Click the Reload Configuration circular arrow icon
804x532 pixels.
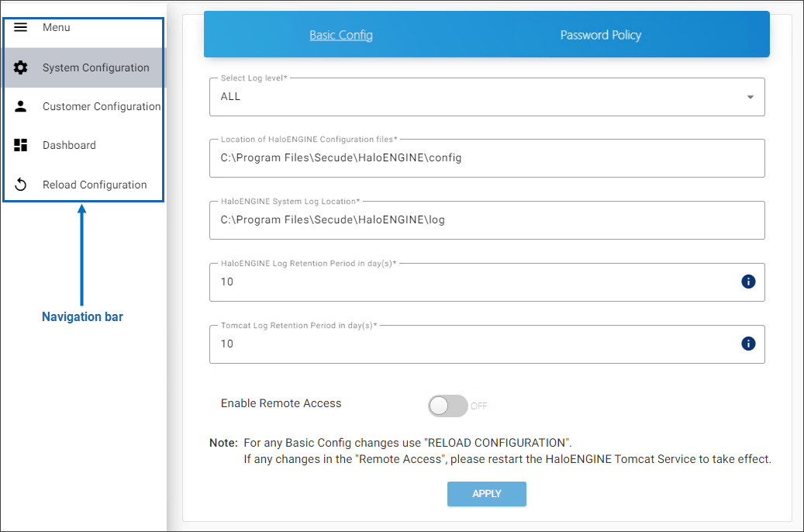click(x=21, y=185)
